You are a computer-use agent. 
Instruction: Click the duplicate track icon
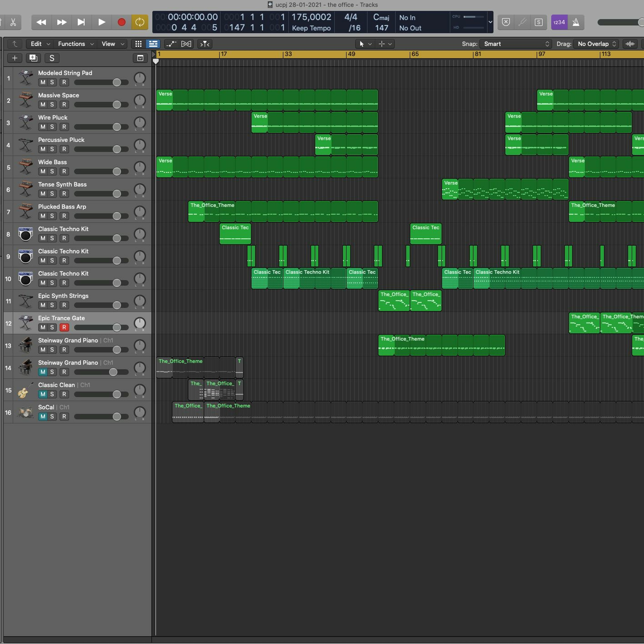click(x=33, y=58)
